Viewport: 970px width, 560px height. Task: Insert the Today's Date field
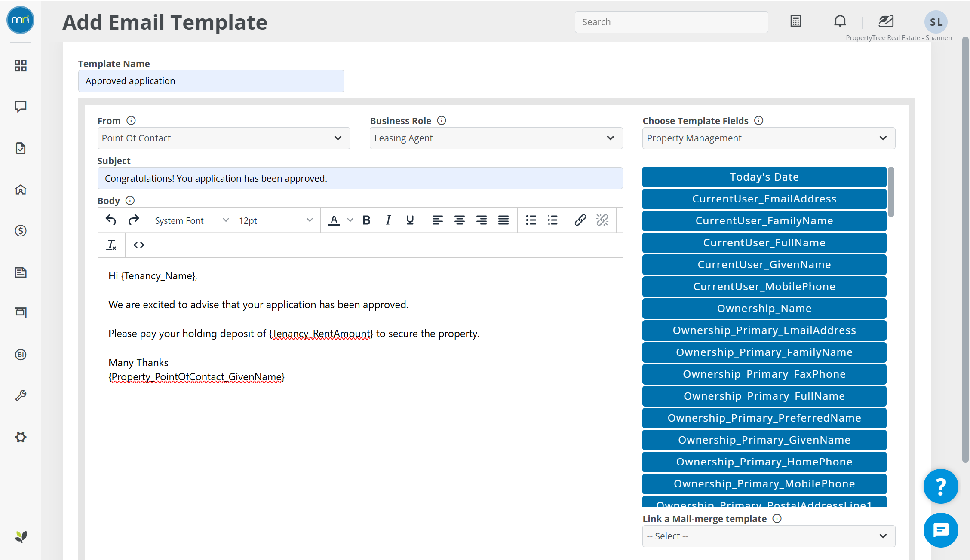pyautogui.click(x=764, y=177)
